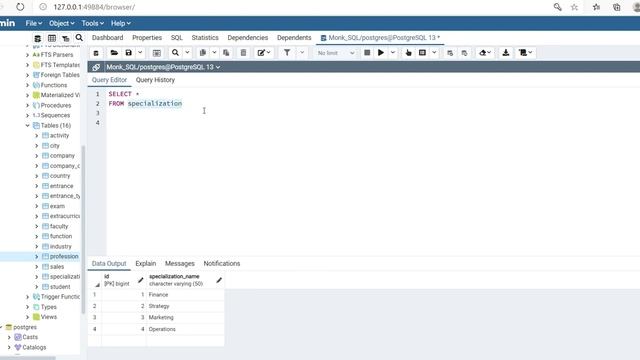This screenshot has width=640, height=360.
Task: Expand the city table node
Action: [x=36, y=146]
